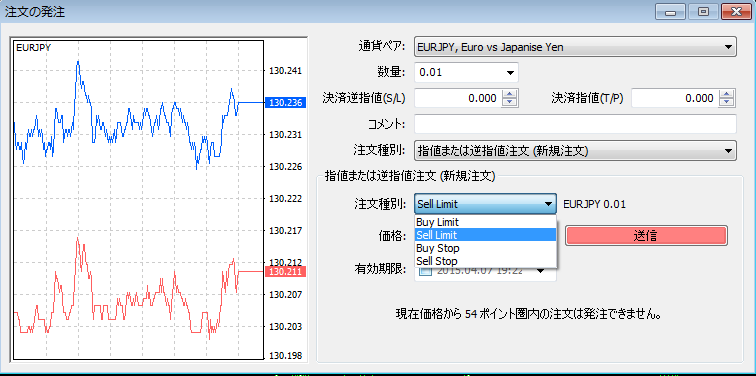This screenshot has width=756, height=376.
Task: Focus the コメント comment text field
Action: [x=575, y=124]
